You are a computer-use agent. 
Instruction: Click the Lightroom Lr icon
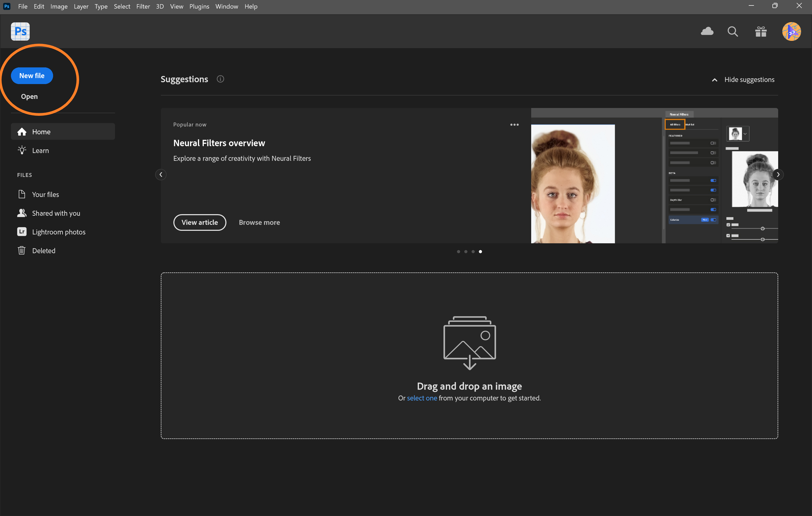(x=22, y=232)
